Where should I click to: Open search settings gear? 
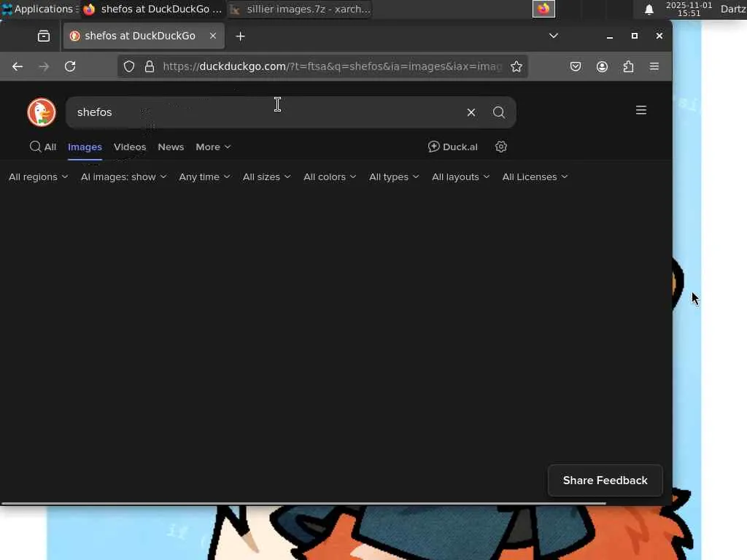[x=500, y=147]
